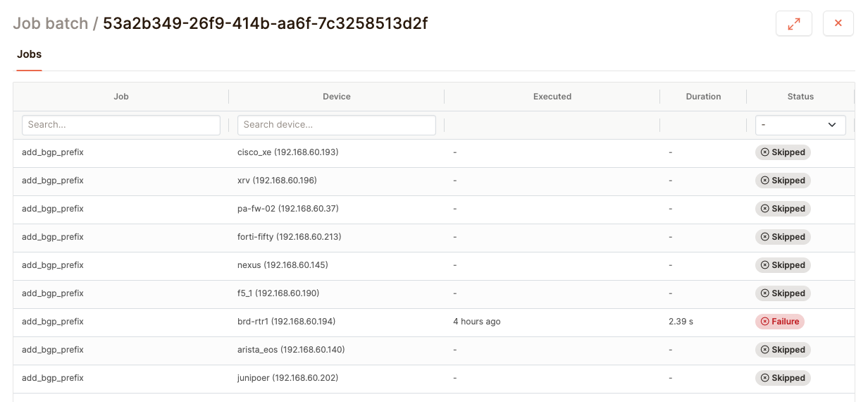Click the Status column header

[x=800, y=97]
